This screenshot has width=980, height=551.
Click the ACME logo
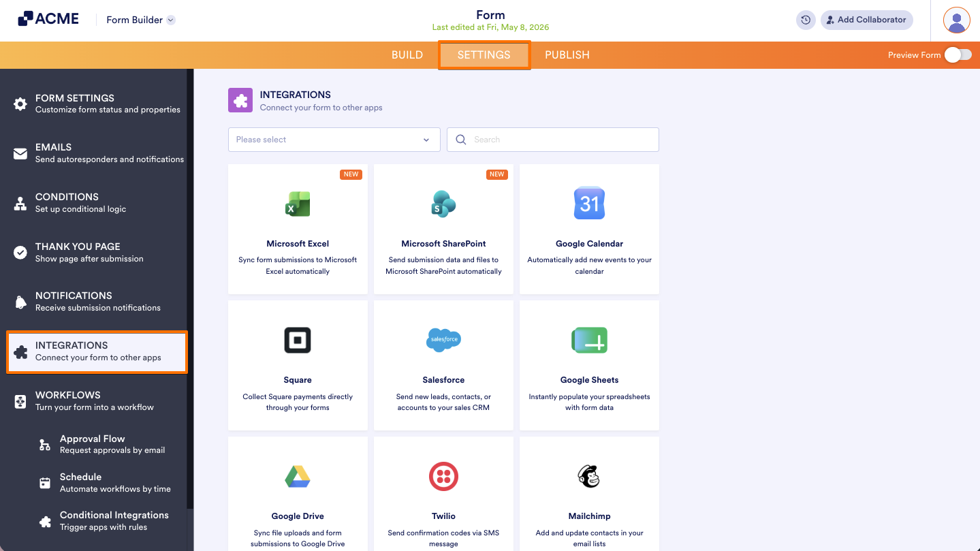[x=48, y=19]
